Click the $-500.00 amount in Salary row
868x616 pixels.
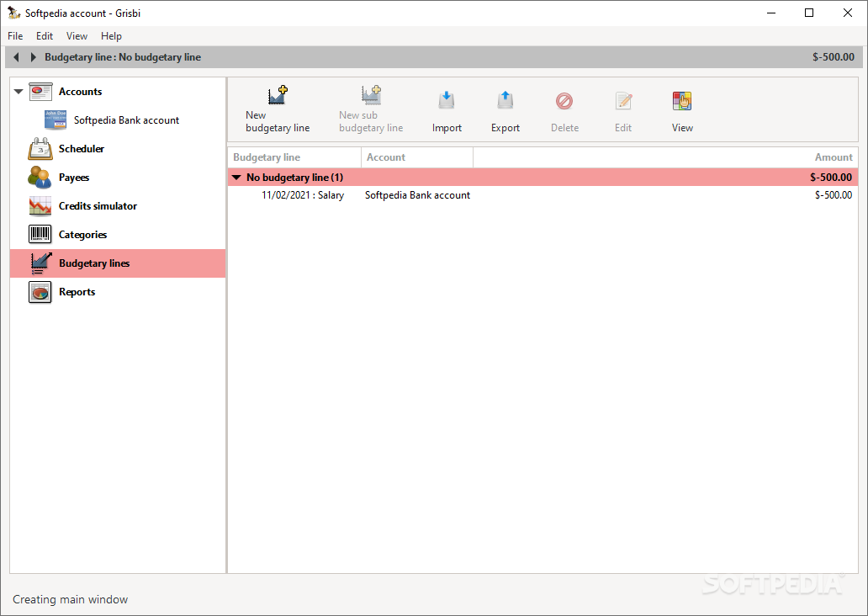click(834, 195)
